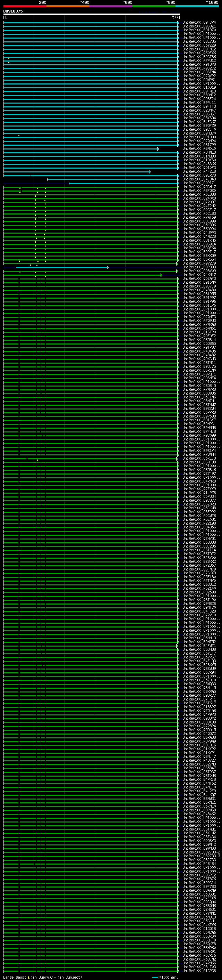
Task: Open hit UniRef100_Q8L7U5
Action: pyautogui.click(x=199, y=41)
